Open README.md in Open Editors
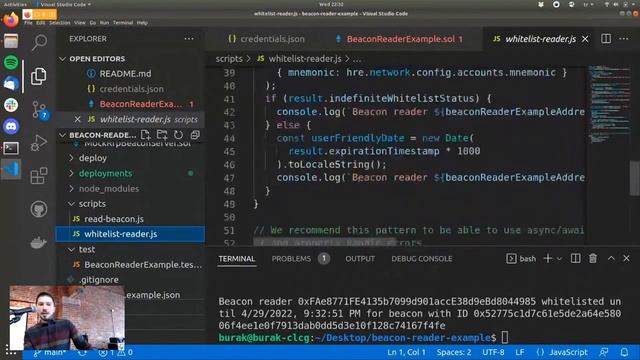Screen dimensions: 640x360 click(x=125, y=74)
